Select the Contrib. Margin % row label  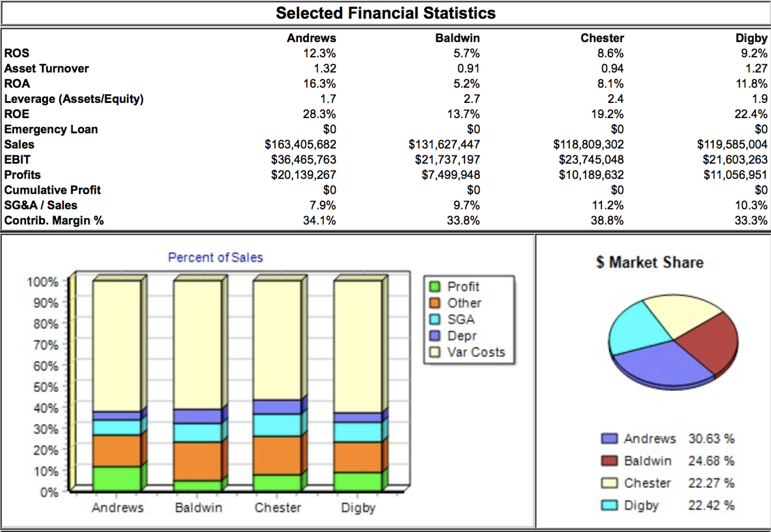pyautogui.click(x=54, y=221)
